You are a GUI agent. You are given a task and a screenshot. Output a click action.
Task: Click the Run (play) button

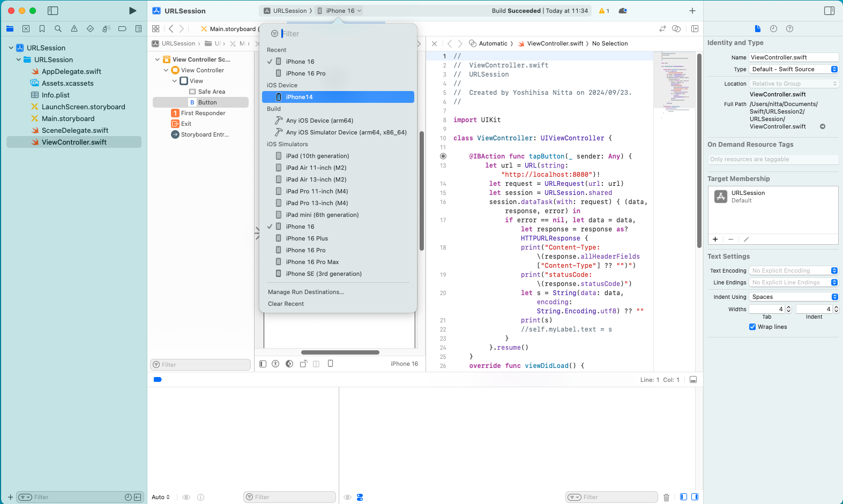point(132,11)
